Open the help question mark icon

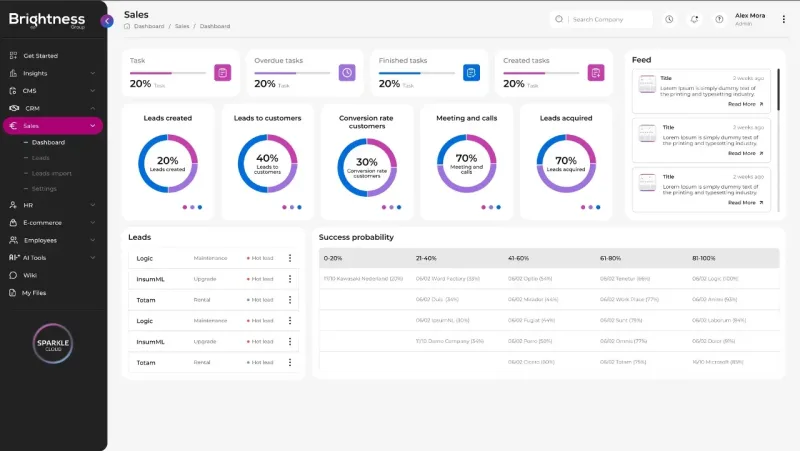click(x=719, y=19)
